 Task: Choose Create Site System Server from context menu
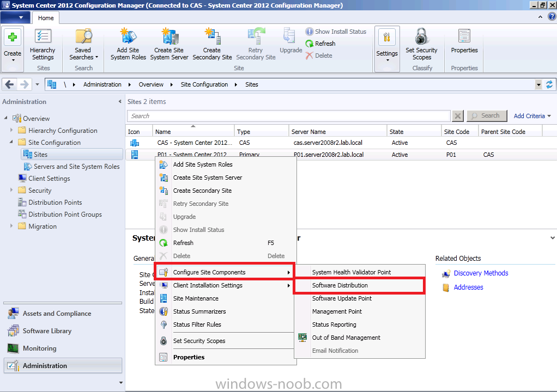[x=226, y=177]
